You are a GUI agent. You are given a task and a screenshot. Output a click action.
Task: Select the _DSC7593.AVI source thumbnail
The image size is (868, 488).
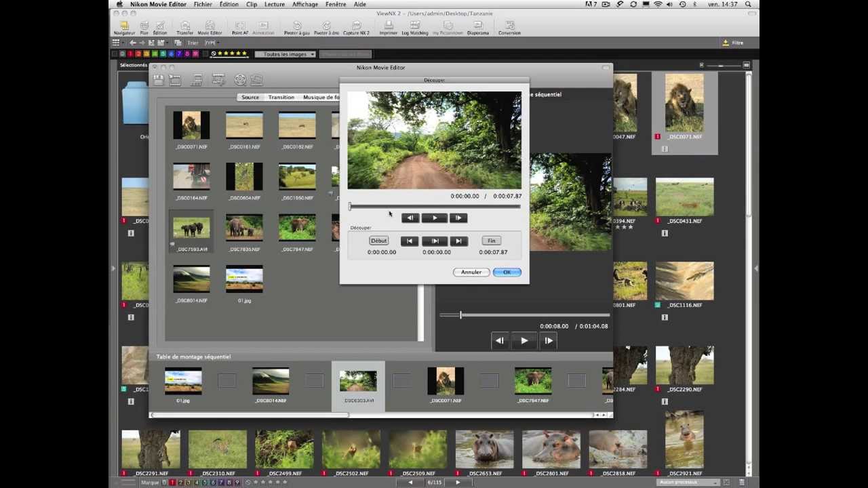point(191,231)
